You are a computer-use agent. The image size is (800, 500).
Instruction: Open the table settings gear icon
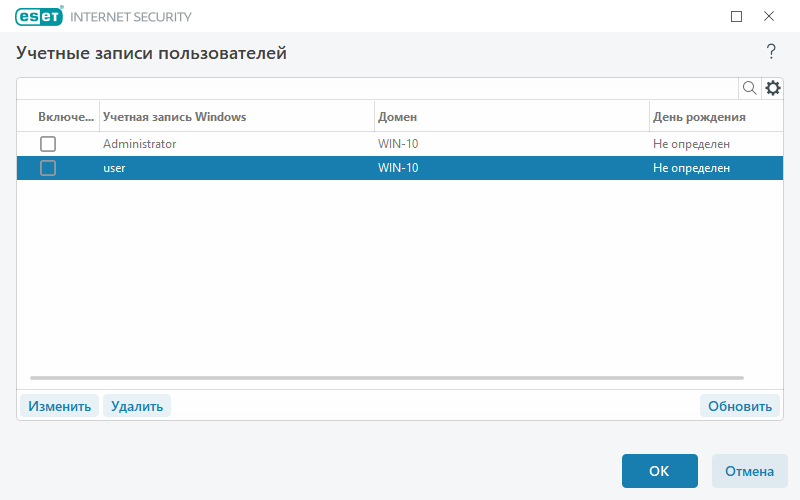[x=772, y=88]
